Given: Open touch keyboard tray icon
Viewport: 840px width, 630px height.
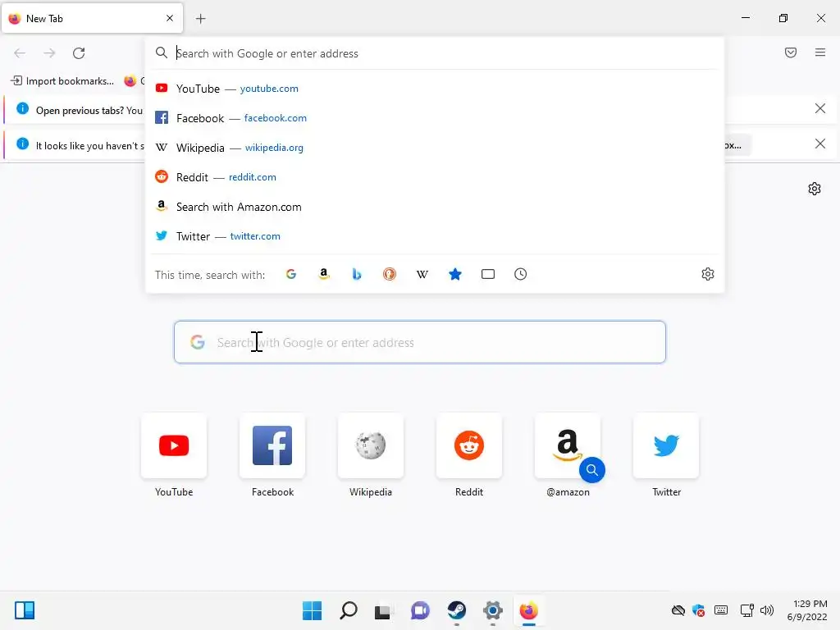Looking at the screenshot, I should [721, 610].
